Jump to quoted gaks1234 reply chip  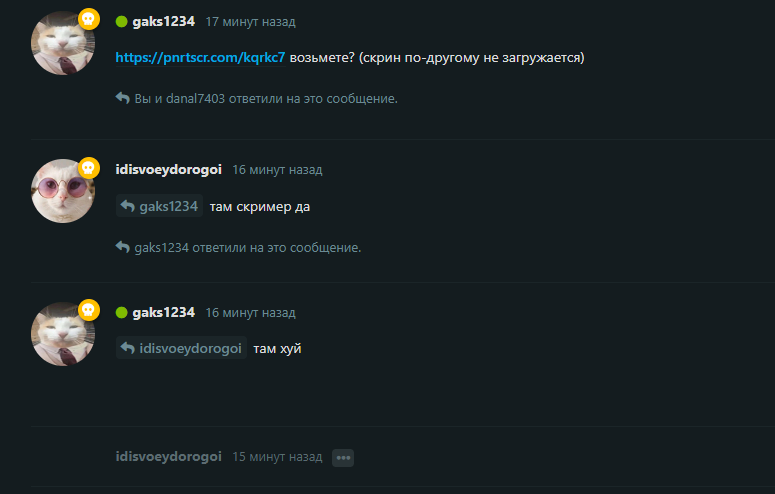click(x=159, y=206)
